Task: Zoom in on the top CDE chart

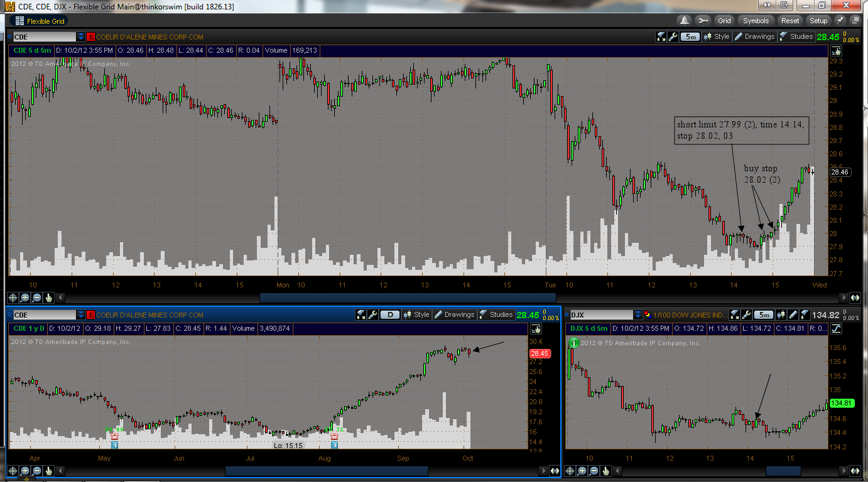Action: click(x=25, y=297)
